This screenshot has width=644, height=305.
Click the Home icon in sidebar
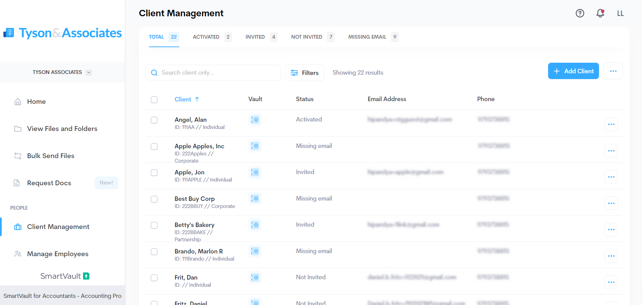pos(18,102)
